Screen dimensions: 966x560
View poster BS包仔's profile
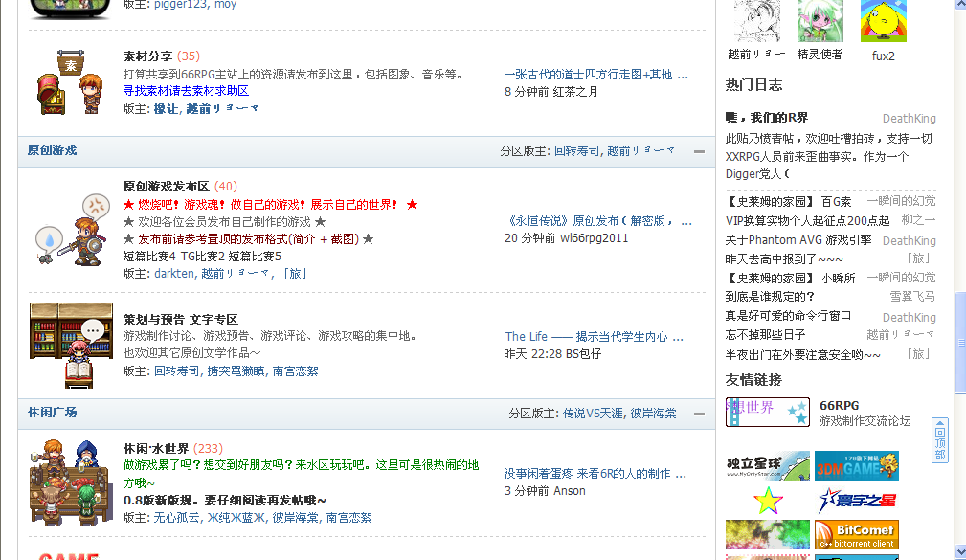click(x=583, y=353)
